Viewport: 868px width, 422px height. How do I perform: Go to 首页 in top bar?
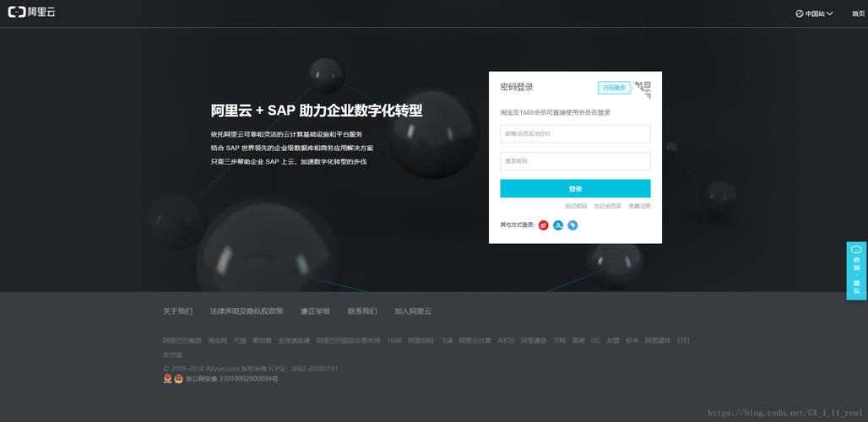pyautogui.click(x=858, y=14)
